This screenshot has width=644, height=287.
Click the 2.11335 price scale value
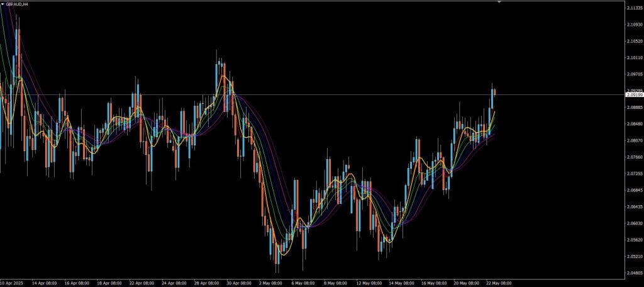(635, 8)
